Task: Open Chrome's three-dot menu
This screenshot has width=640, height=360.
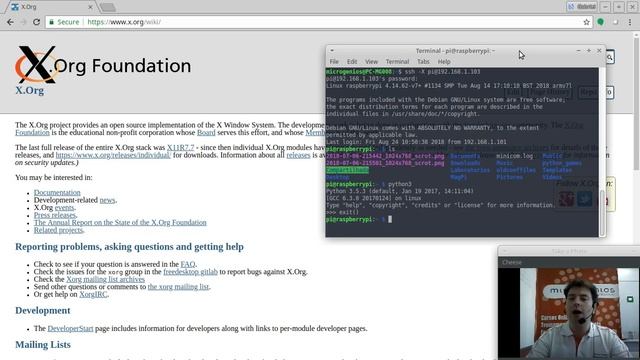Action: 630,22
